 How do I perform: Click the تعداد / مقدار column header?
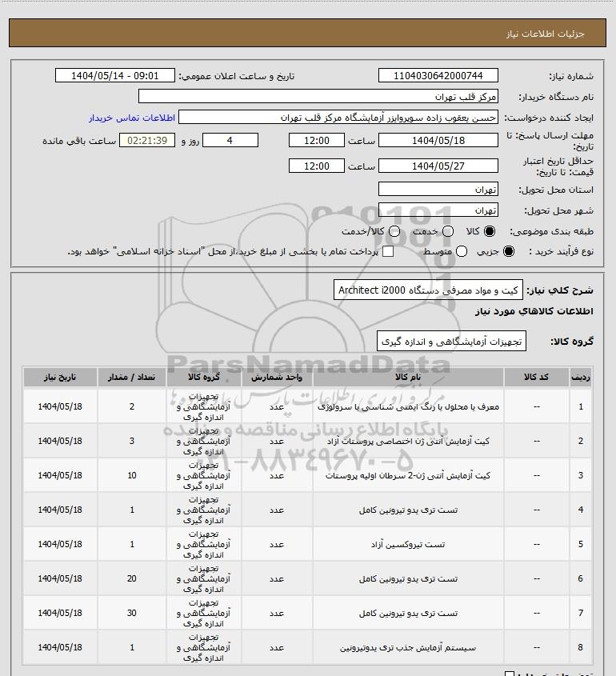(x=132, y=378)
